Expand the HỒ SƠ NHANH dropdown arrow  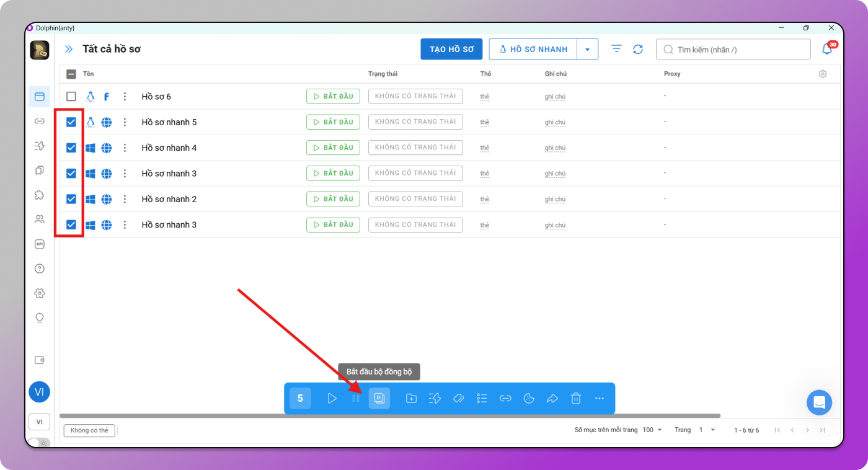587,49
